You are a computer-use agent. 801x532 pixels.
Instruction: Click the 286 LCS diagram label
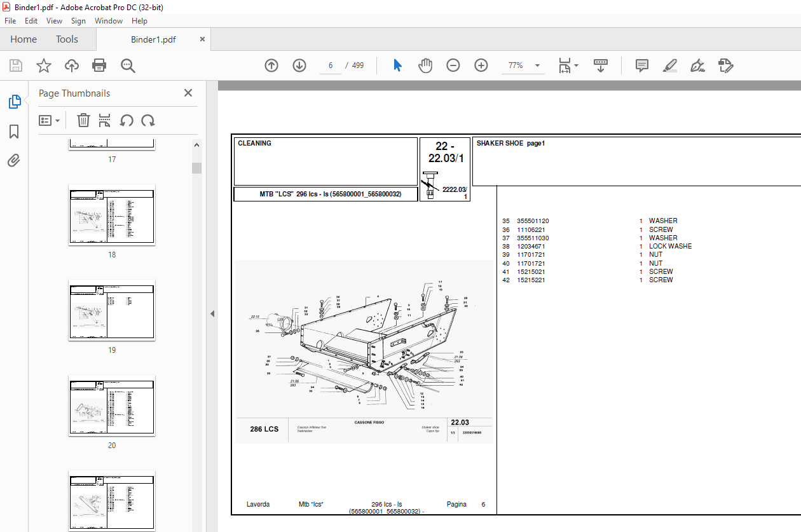(264, 429)
